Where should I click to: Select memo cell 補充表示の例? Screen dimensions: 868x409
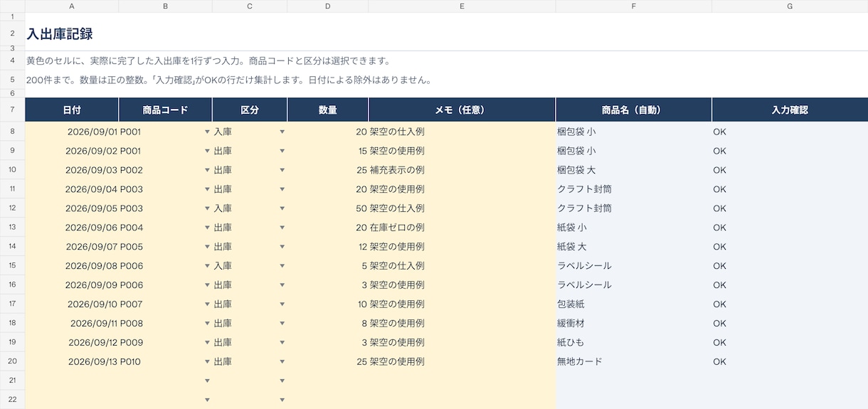(462, 170)
